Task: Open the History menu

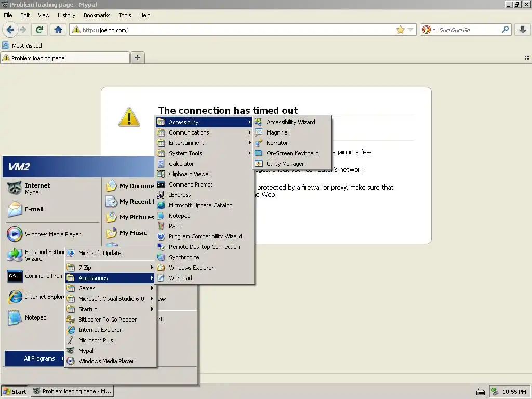Action: click(x=66, y=15)
